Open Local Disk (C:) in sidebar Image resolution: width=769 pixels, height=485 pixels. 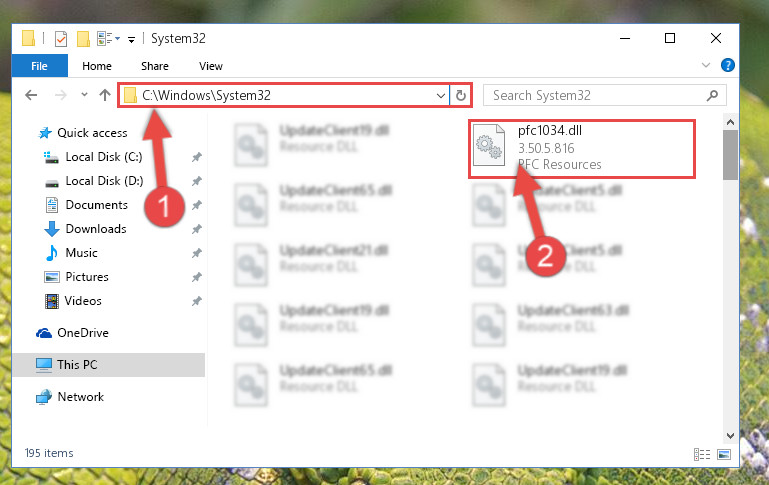coord(104,157)
